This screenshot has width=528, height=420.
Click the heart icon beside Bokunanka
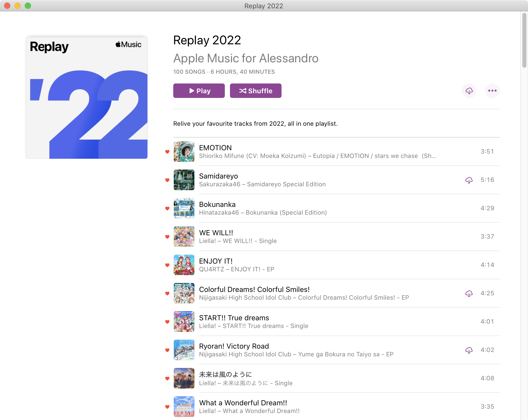click(x=167, y=208)
